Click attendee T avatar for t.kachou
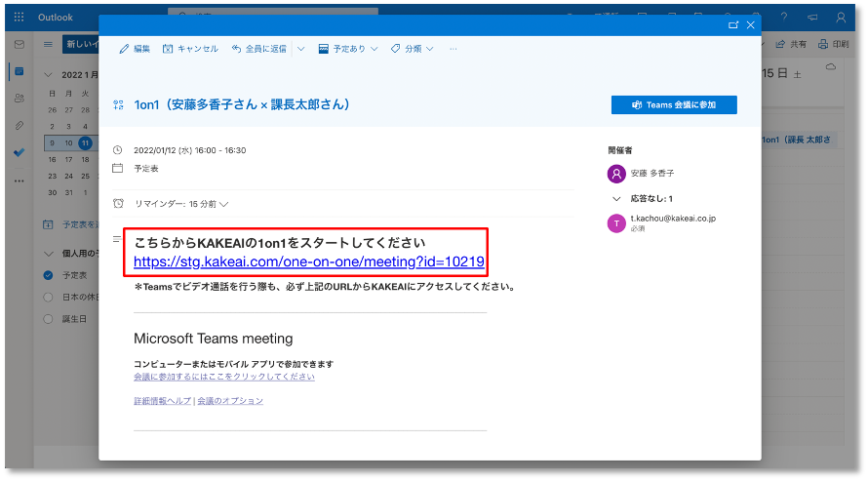This screenshot has width=868, height=482. pos(616,223)
